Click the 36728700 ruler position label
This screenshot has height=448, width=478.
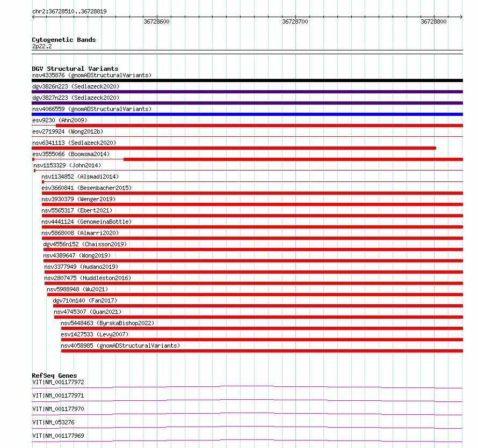tap(295, 21)
